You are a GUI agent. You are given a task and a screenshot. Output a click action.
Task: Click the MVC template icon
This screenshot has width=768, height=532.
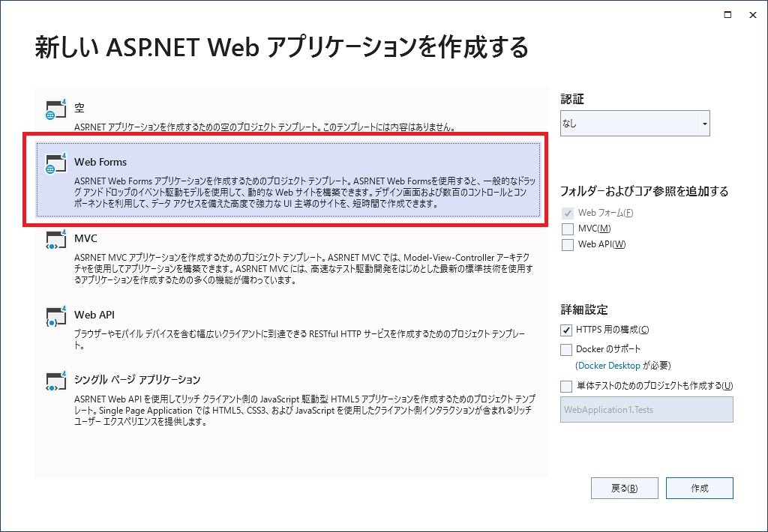click(55, 240)
